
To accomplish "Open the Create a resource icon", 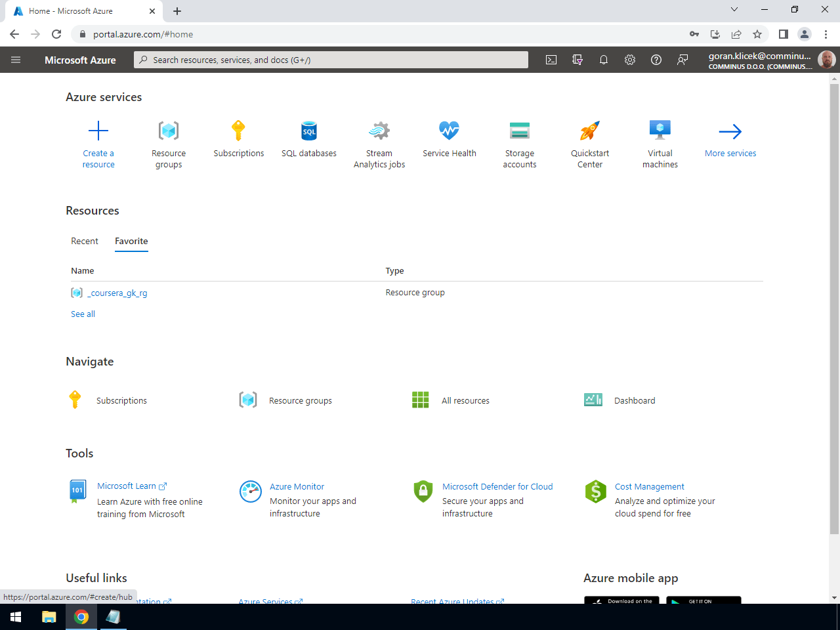I will coord(98,130).
